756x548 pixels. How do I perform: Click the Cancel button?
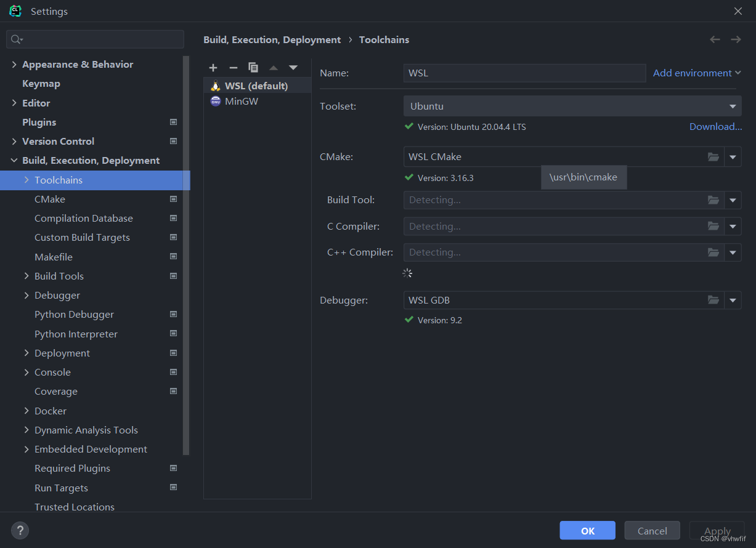[652, 531]
